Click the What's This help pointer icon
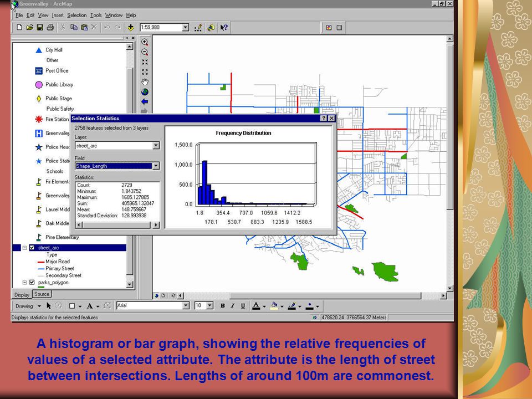 224,28
